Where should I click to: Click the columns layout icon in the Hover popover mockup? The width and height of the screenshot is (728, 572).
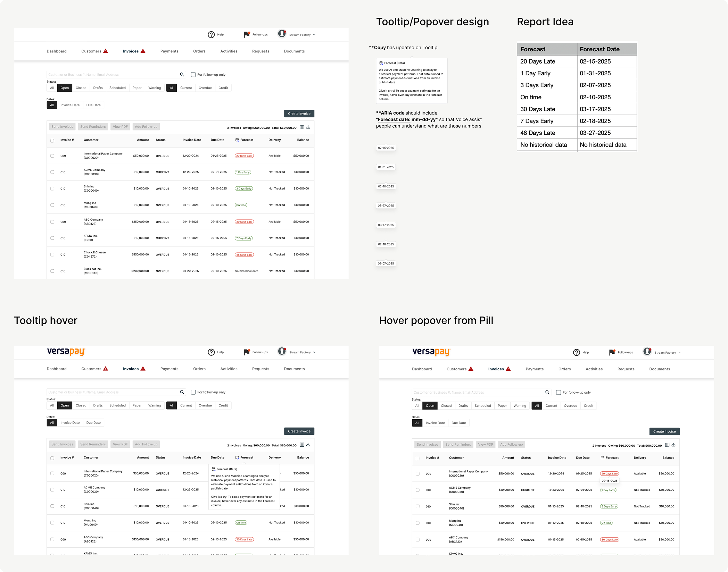pyautogui.click(x=667, y=445)
